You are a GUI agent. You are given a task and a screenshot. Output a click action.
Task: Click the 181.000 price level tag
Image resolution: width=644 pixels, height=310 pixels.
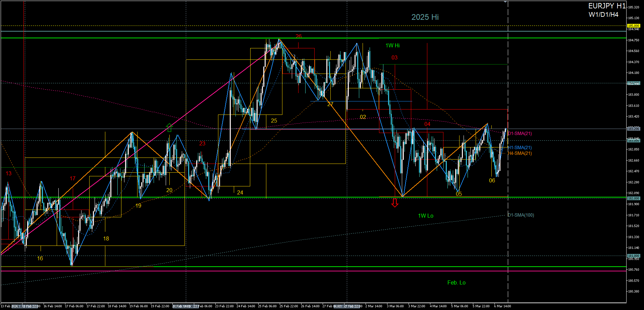633,256
